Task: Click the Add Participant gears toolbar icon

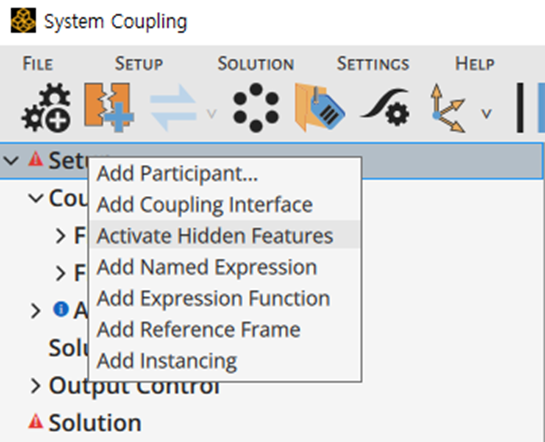Action: pos(47,108)
